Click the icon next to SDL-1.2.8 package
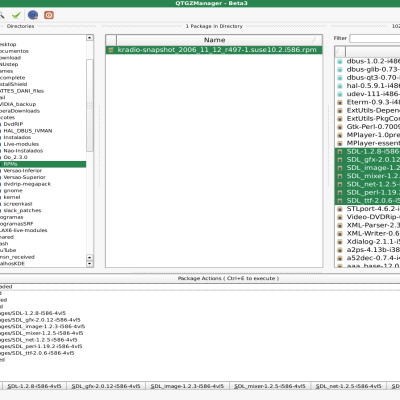 [x=340, y=152]
